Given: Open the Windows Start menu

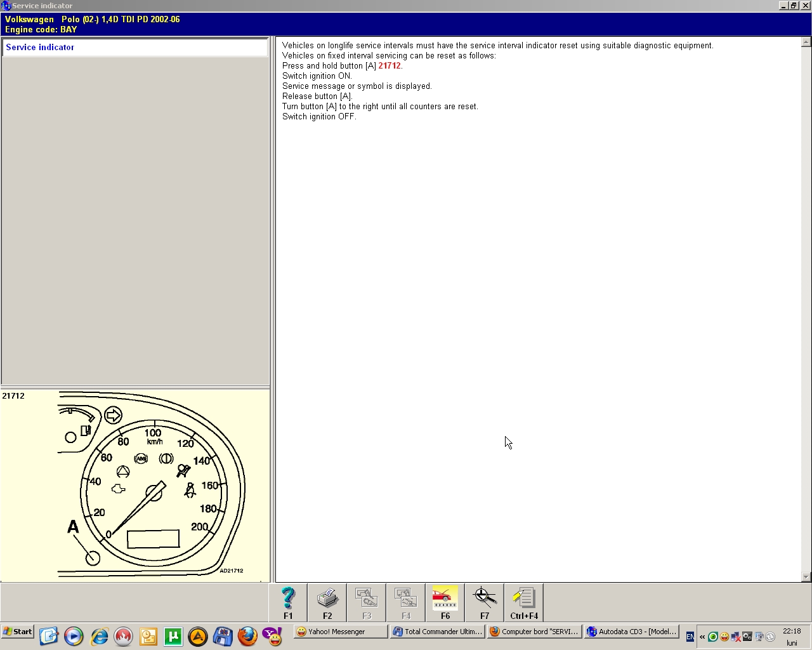Looking at the screenshot, I should coord(18,632).
